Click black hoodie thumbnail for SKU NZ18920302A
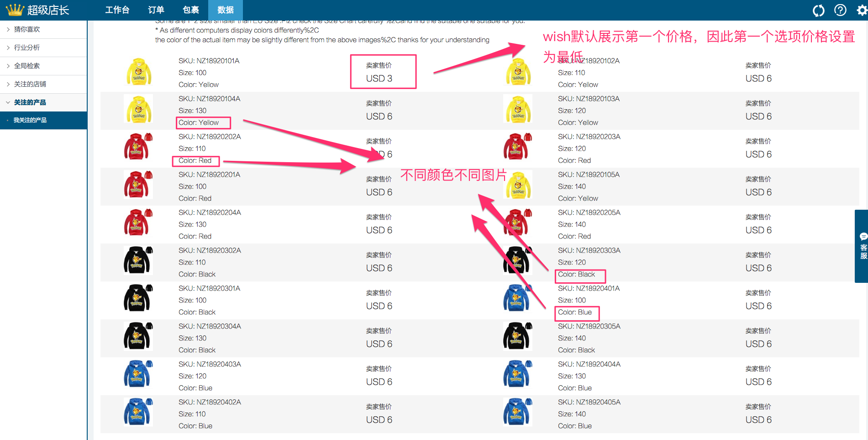This screenshot has height=440, width=868. click(x=138, y=261)
